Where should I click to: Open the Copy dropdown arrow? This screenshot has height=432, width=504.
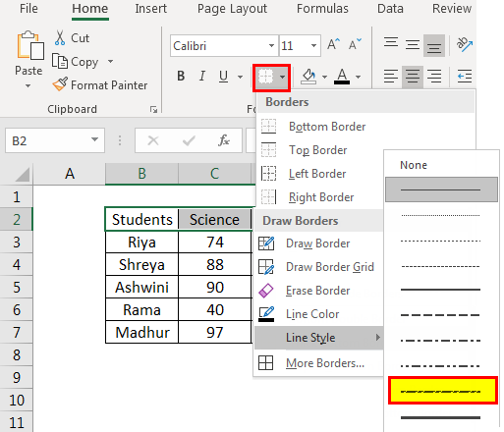click(x=110, y=61)
